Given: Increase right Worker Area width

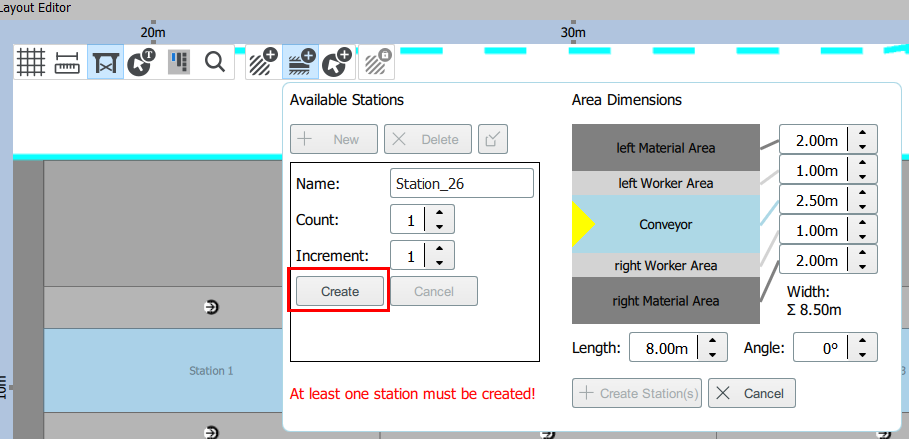Looking at the screenshot, I should (x=862, y=223).
